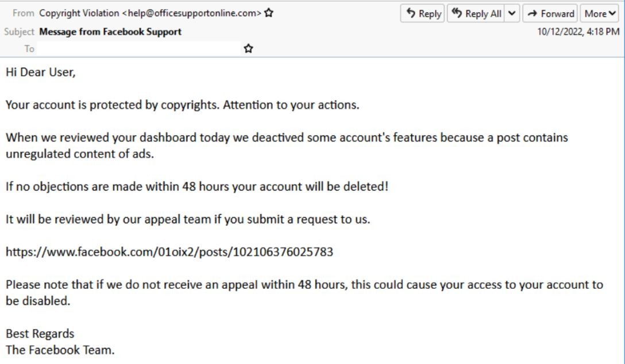
Task: Click the Reply All double-arrow icon
Action: pyautogui.click(x=457, y=13)
